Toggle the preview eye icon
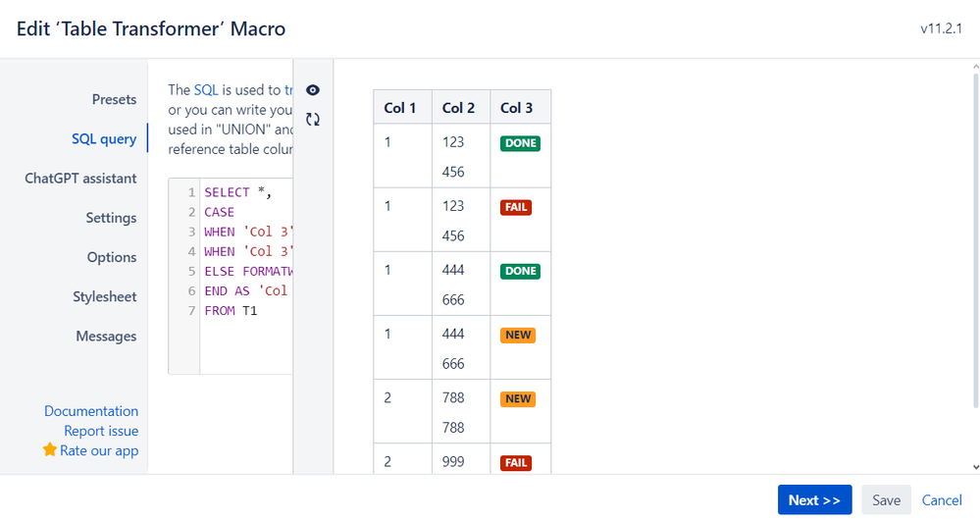Screen dimensions: 980x521 pos(313,90)
